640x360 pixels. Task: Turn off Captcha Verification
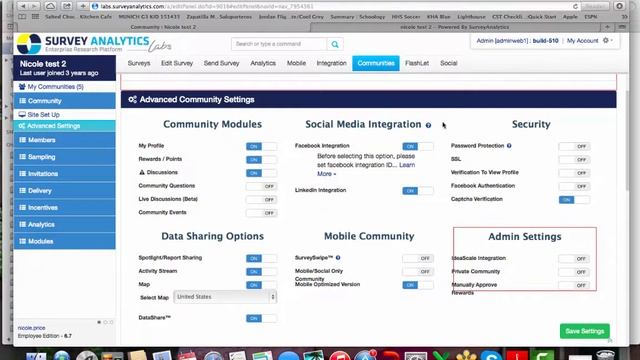574,200
